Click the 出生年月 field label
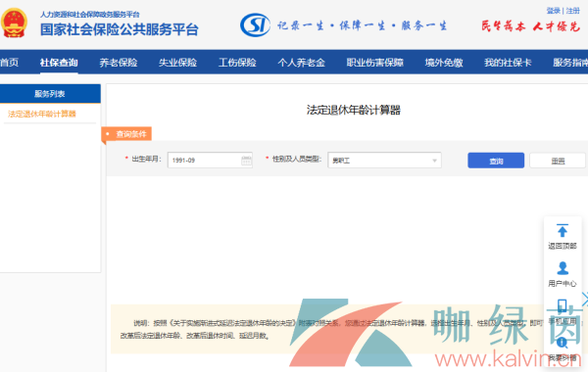Image resolution: width=588 pixels, height=372 pixels. [146, 160]
